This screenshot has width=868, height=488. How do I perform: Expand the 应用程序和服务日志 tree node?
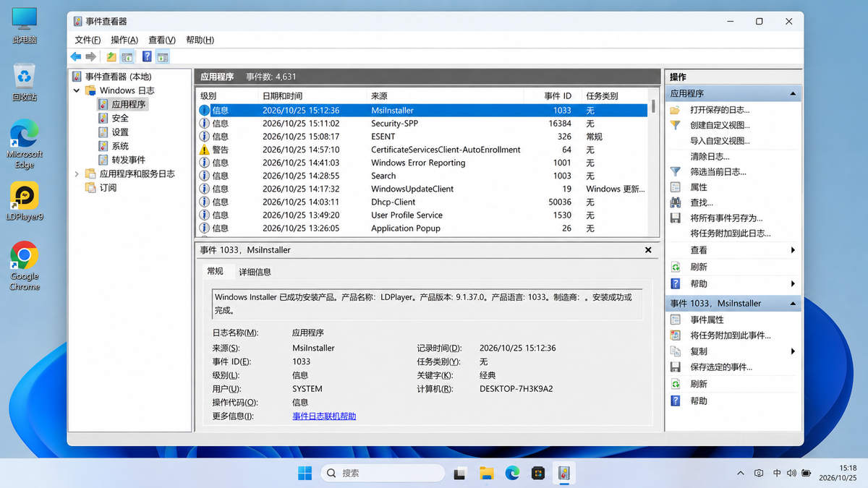coord(77,174)
